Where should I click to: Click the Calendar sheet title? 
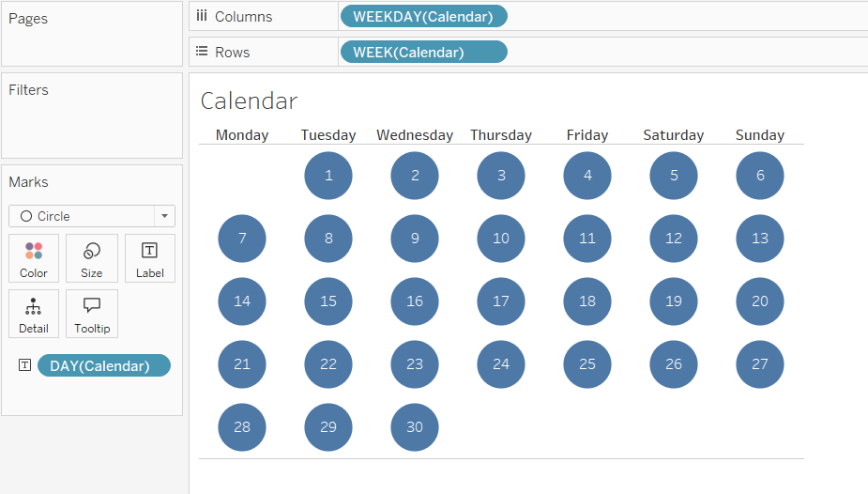pos(249,101)
